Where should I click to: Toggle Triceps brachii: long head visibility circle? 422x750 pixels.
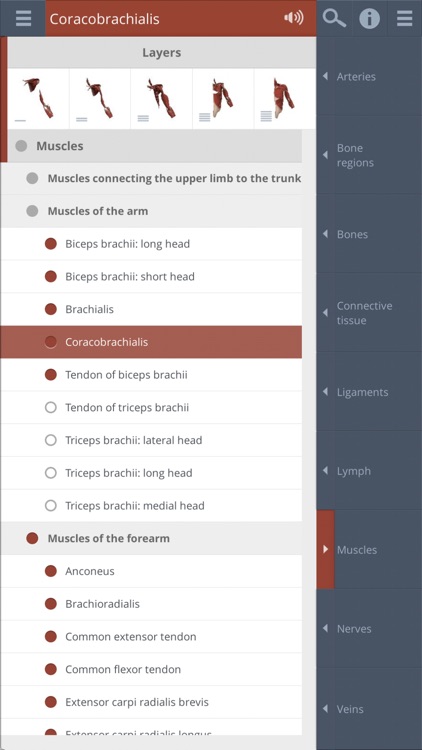(51, 473)
